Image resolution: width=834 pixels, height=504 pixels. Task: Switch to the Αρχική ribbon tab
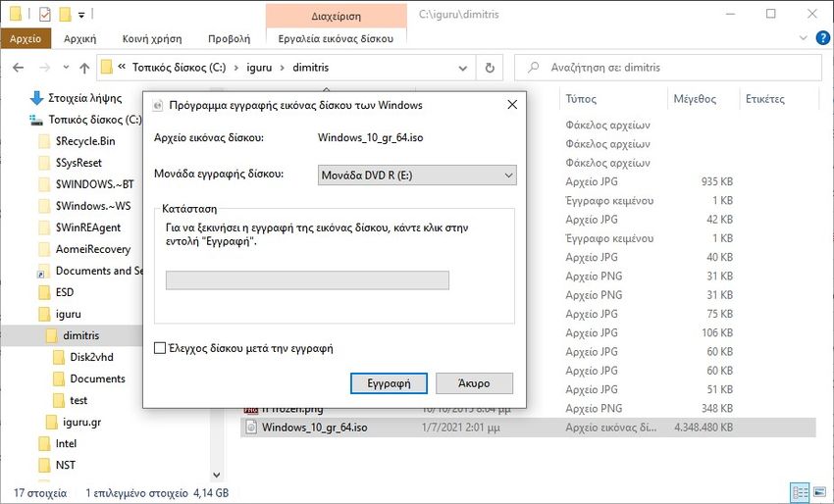click(x=79, y=39)
